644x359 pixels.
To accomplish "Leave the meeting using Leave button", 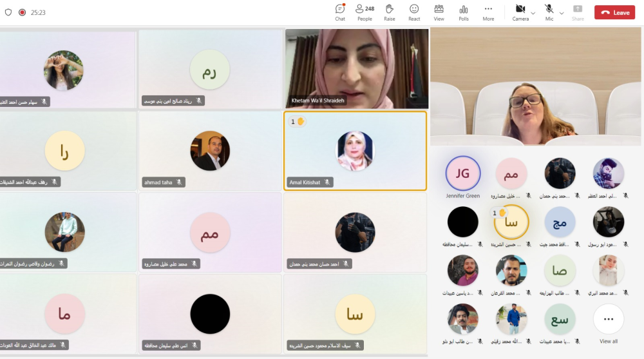I will (614, 12).
